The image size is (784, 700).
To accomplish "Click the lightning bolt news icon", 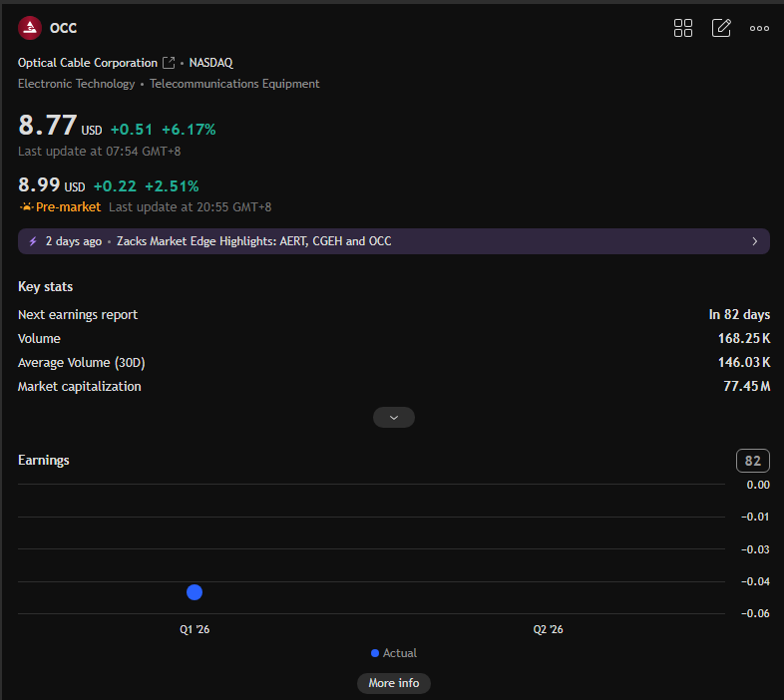I will coord(33,241).
